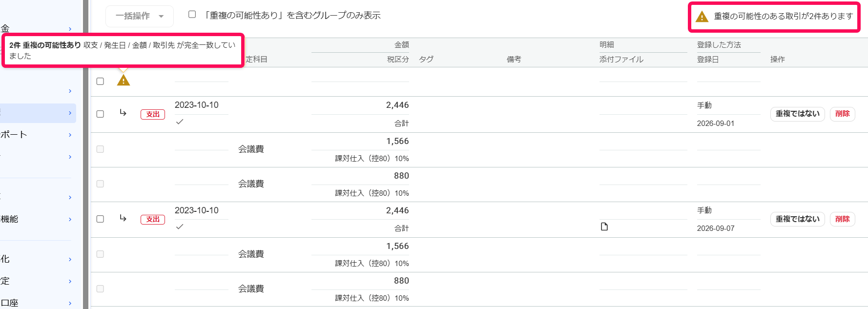
Task: Expand the sidebar item ending in '定'
Action: [x=38, y=281]
